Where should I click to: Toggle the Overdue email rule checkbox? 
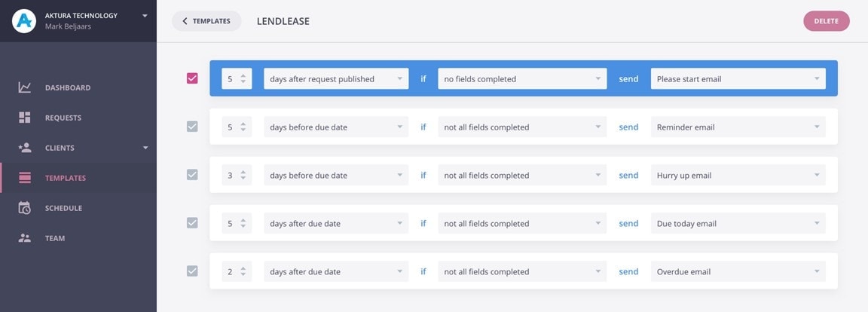click(x=192, y=271)
